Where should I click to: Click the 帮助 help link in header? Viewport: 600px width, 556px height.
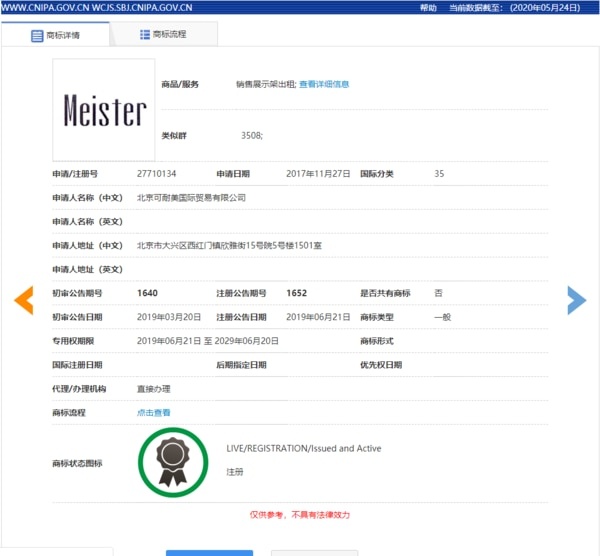(x=428, y=8)
